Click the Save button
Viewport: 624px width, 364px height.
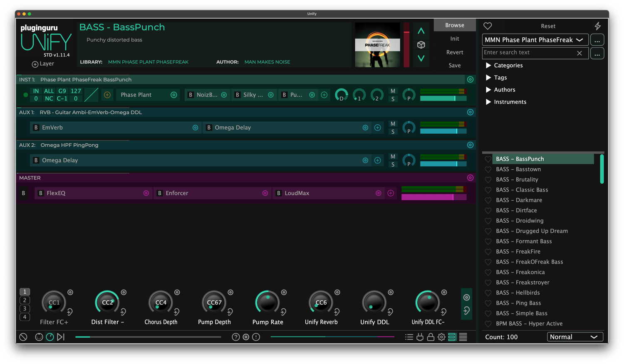(x=454, y=66)
